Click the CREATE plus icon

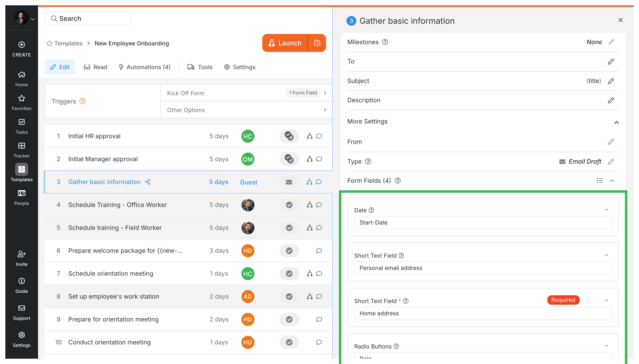[x=21, y=45]
